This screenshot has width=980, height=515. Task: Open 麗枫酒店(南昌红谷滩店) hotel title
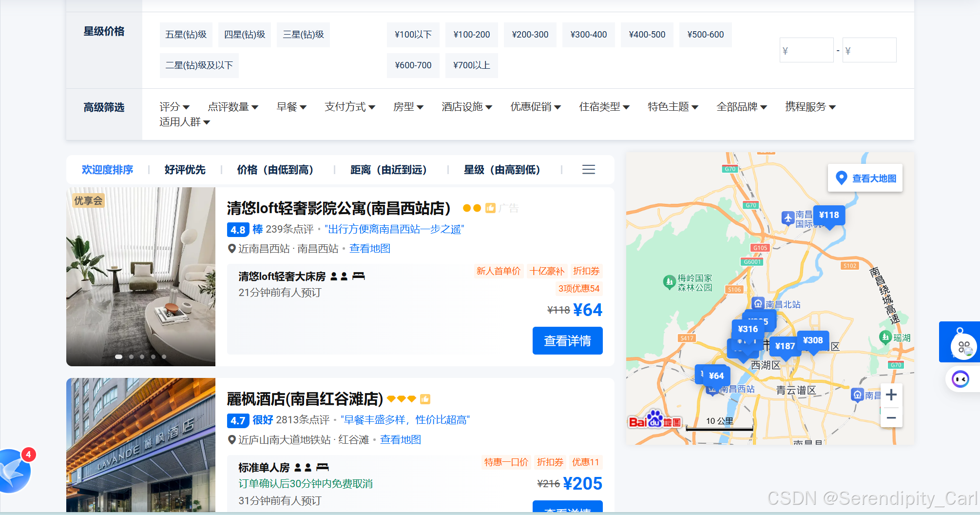(305, 399)
